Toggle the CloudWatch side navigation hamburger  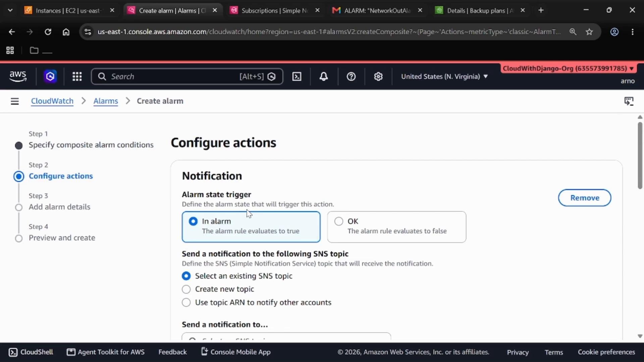15,101
